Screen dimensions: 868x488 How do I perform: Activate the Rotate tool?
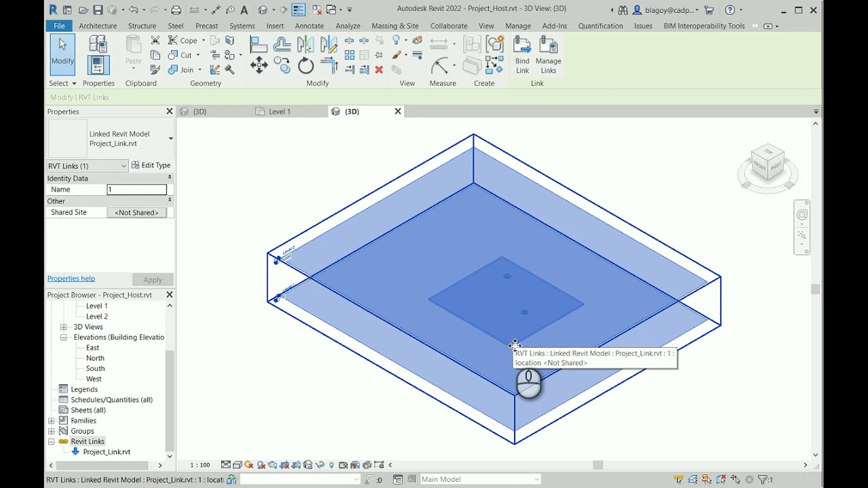coord(306,66)
